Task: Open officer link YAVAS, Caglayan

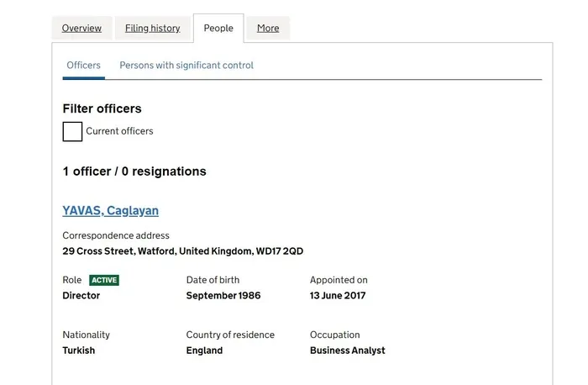Action: tap(110, 211)
